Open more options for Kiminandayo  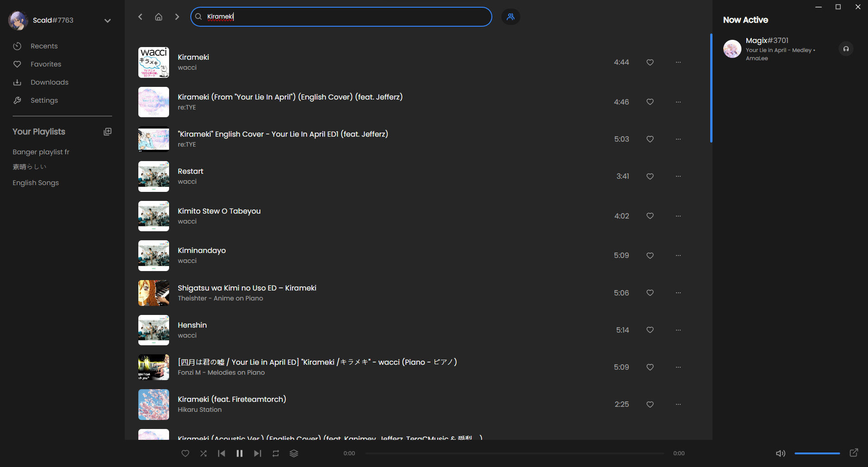coord(678,256)
